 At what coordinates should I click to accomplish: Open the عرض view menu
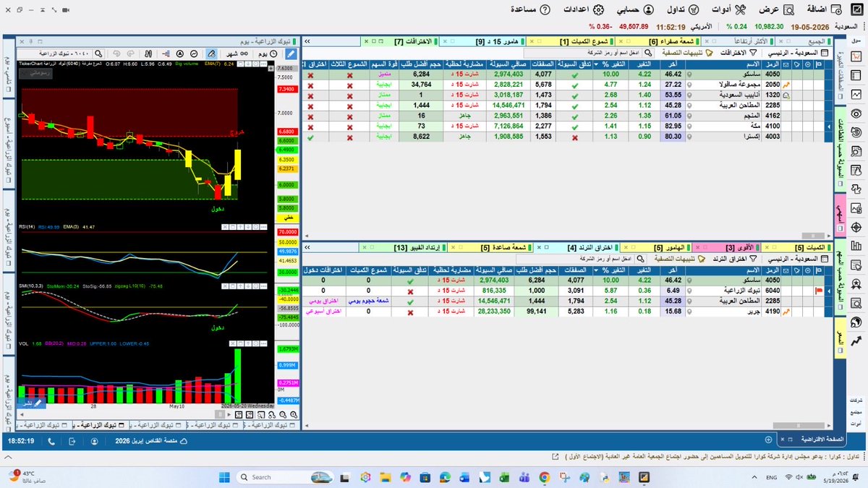(776, 9)
